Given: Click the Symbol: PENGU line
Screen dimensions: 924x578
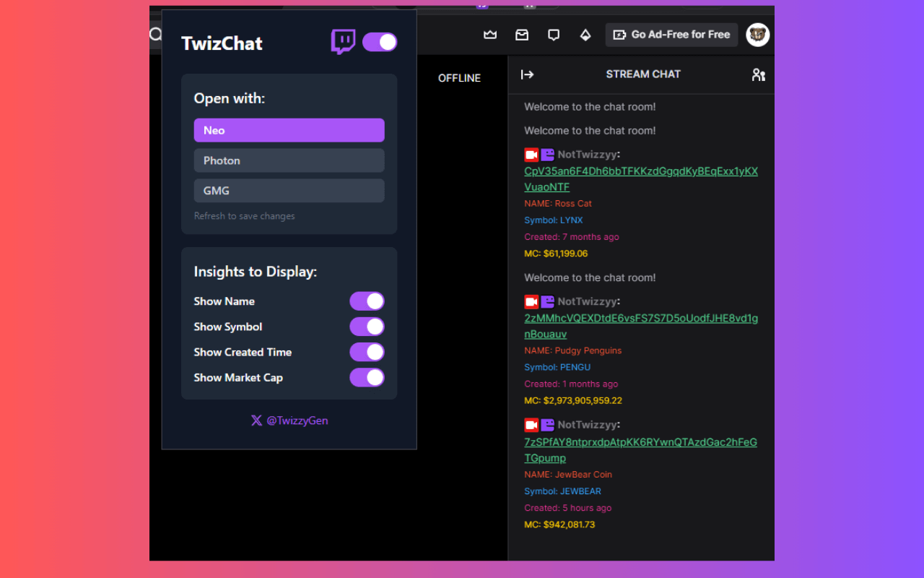Looking at the screenshot, I should (557, 368).
